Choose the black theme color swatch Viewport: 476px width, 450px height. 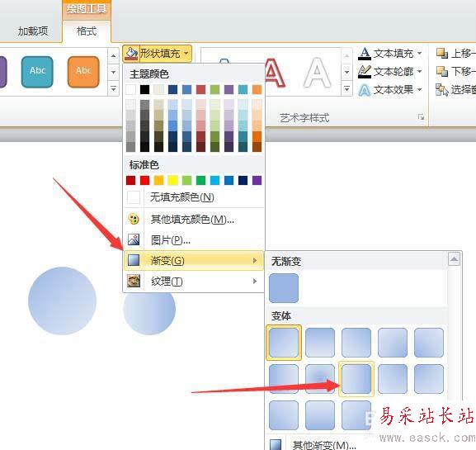[145, 90]
